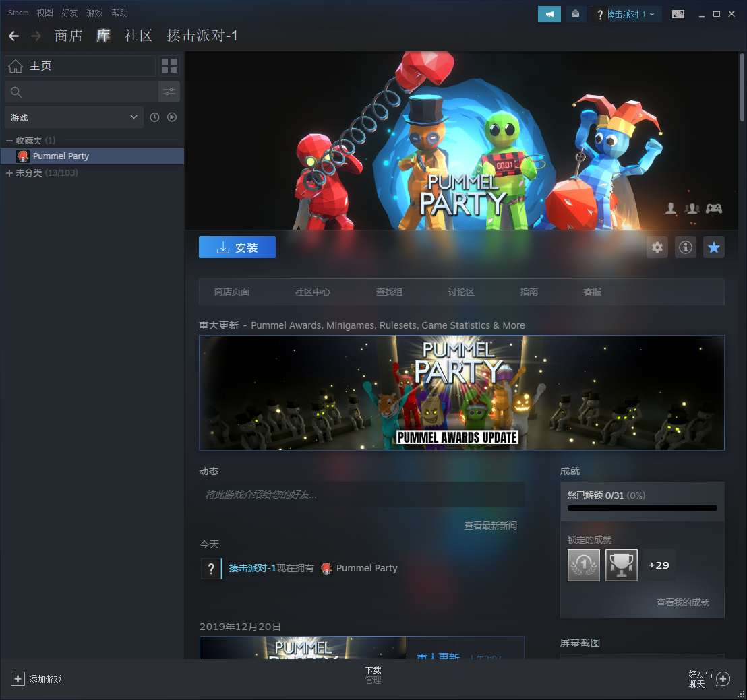The image size is (747, 700).
Task: Open the trophy locked achievement
Action: click(621, 565)
